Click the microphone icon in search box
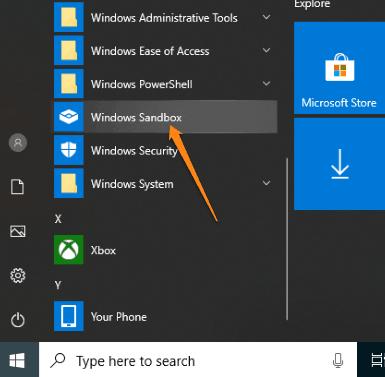The image size is (385, 377). (338, 361)
